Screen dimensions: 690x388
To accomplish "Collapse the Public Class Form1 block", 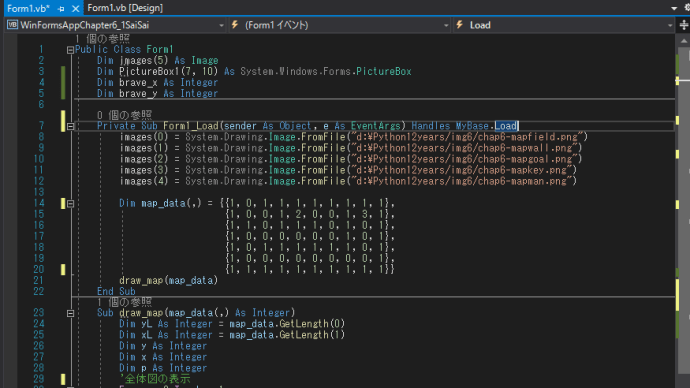I will coord(70,50).
